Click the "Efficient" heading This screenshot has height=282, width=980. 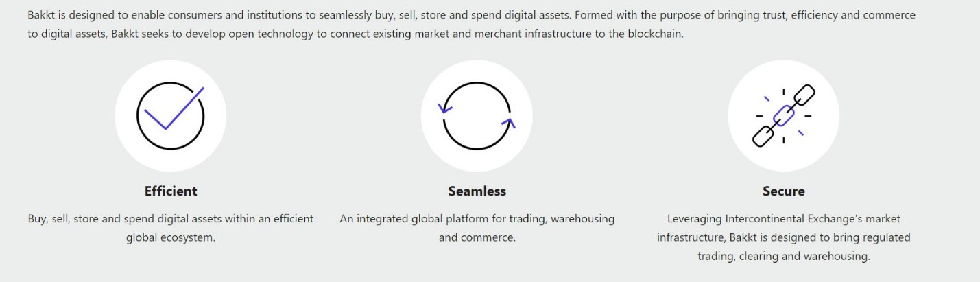click(x=171, y=191)
